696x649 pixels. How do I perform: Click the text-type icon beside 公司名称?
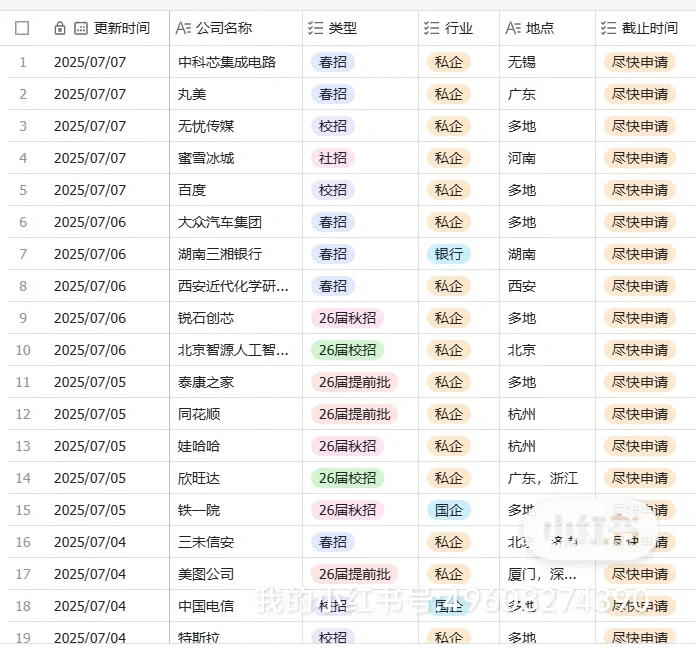tap(183, 28)
